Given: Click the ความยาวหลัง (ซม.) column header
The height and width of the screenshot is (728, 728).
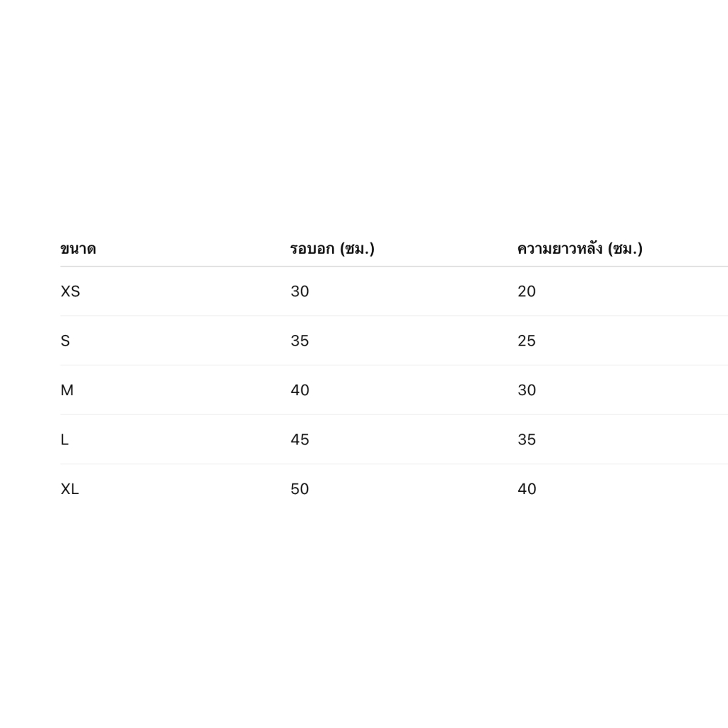Looking at the screenshot, I should (580, 248).
